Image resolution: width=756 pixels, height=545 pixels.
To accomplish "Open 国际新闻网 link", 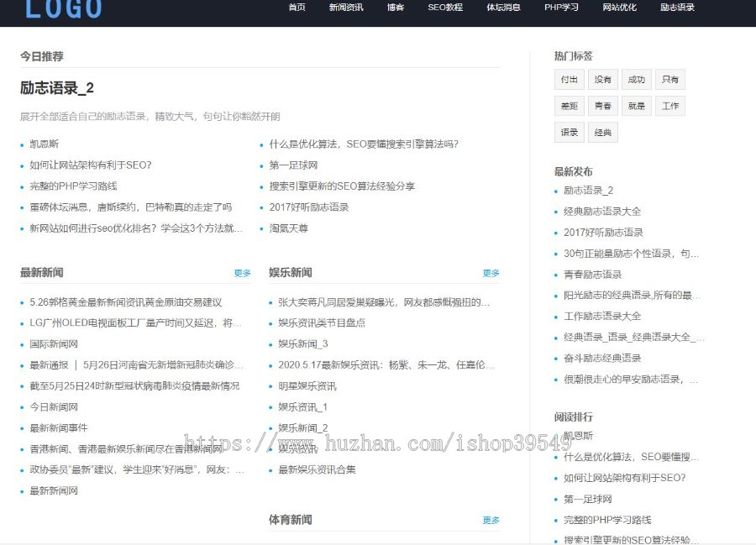I will click(54, 344).
